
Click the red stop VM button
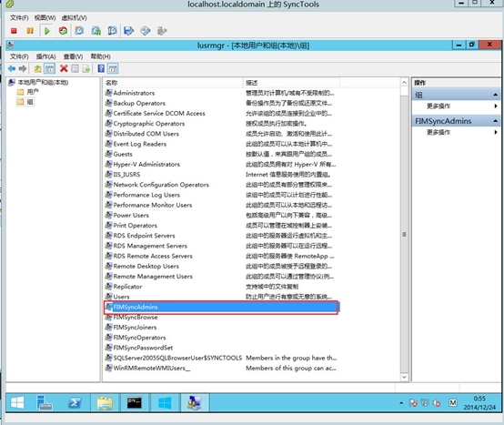click(14, 31)
